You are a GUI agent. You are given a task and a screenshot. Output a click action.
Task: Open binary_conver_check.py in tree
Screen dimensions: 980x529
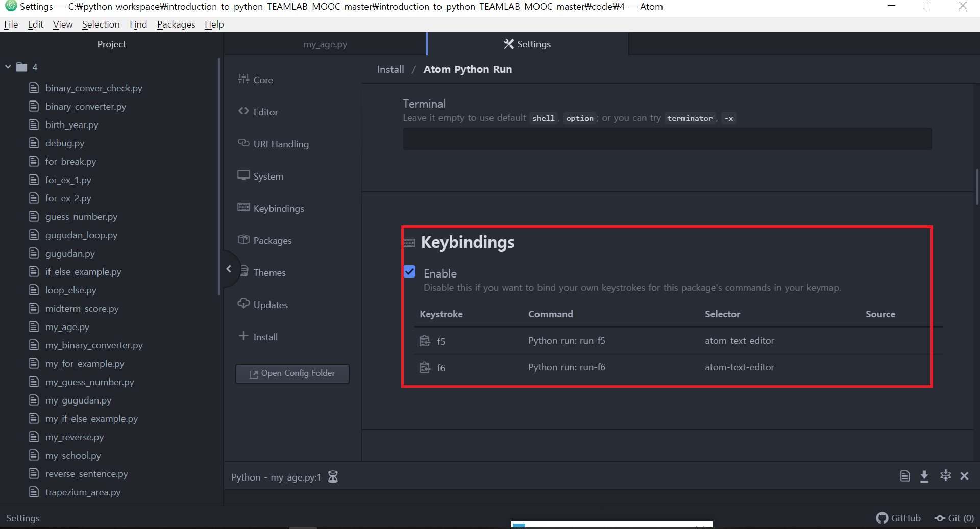pyautogui.click(x=94, y=88)
